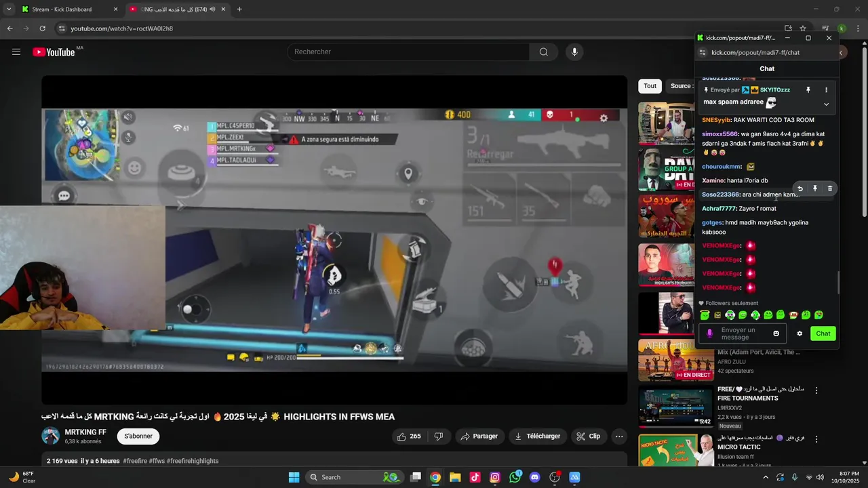The height and width of the screenshot is (488, 868).
Task: Open MRTKING FF channel name link
Action: click(x=85, y=432)
